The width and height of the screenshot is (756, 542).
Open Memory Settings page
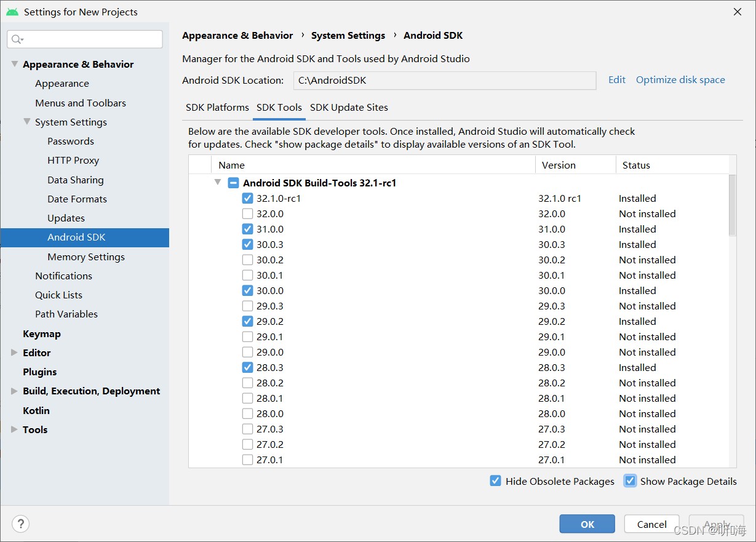(x=86, y=257)
